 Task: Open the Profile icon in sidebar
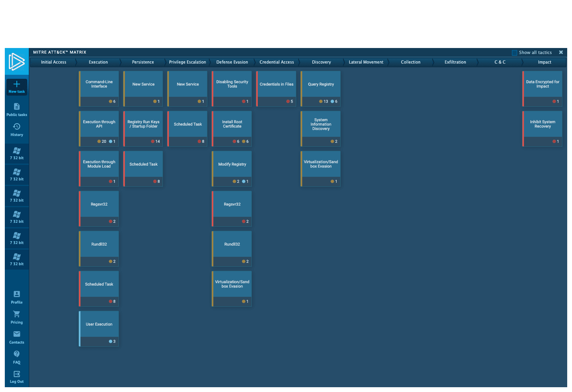click(x=17, y=294)
